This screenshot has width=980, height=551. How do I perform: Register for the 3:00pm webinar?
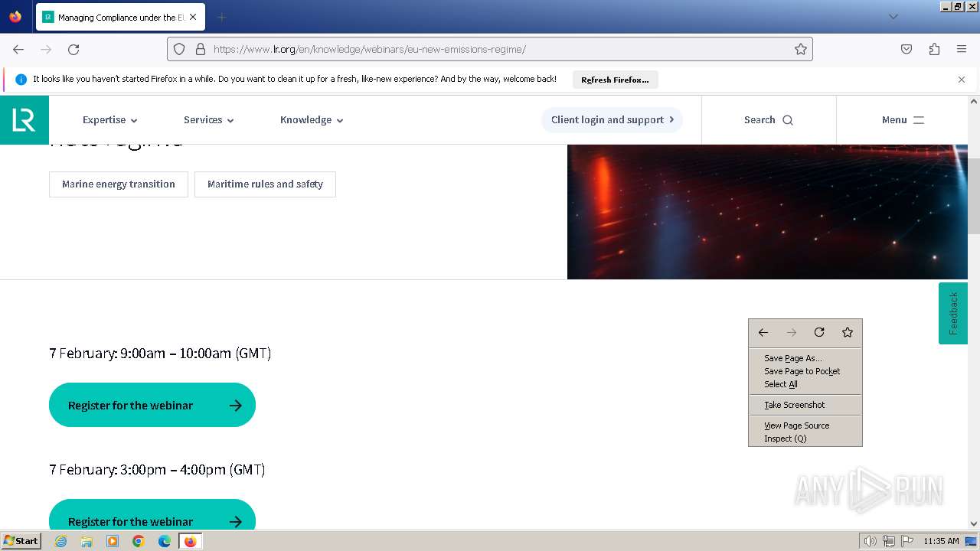[x=152, y=514]
